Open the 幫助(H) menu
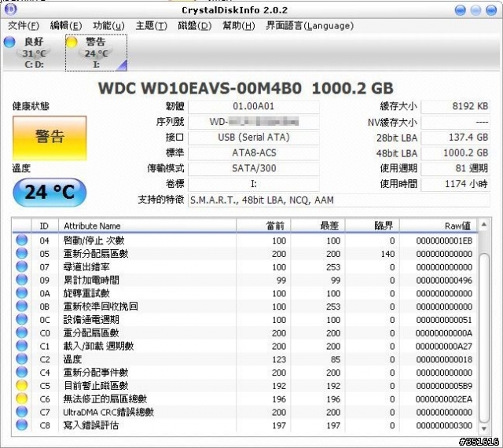 coord(239,26)
